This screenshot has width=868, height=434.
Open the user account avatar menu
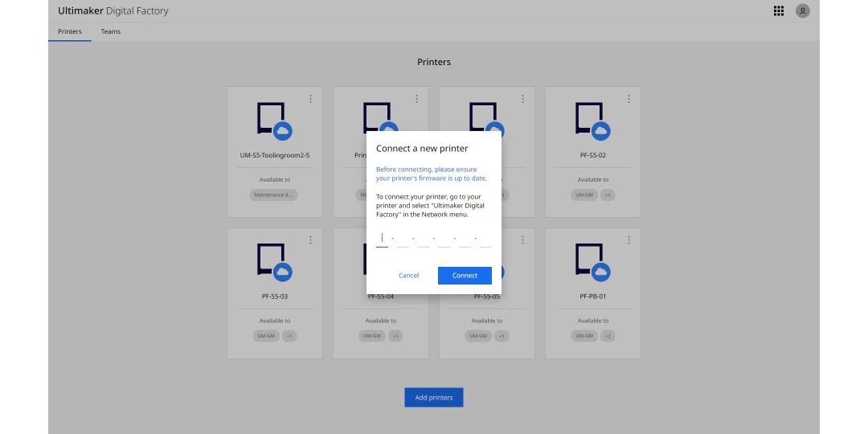[803, 11]
